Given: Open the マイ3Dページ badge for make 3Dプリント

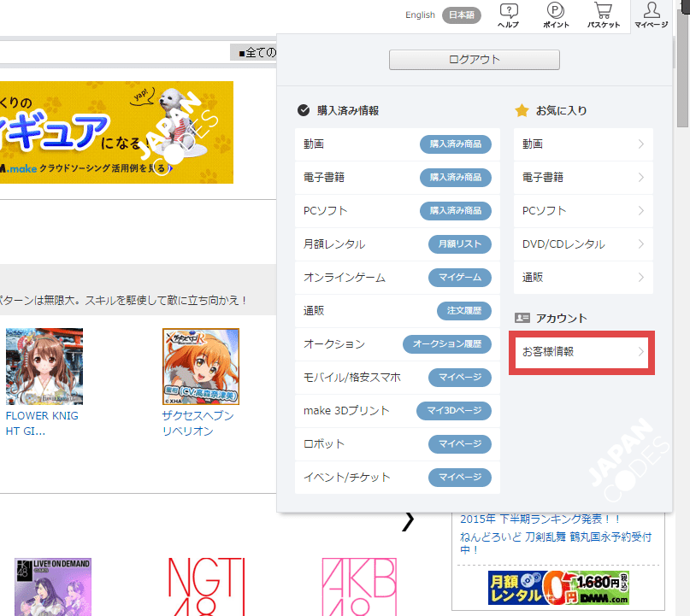Looking at the screenshot, I should (454, 411).
